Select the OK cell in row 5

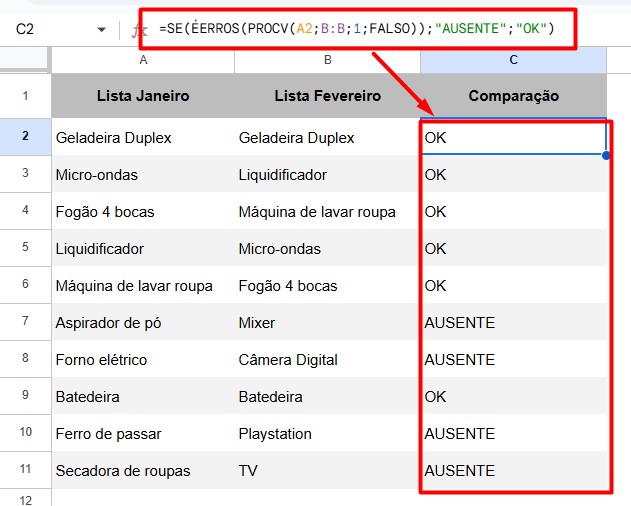[x=513, y=248]
